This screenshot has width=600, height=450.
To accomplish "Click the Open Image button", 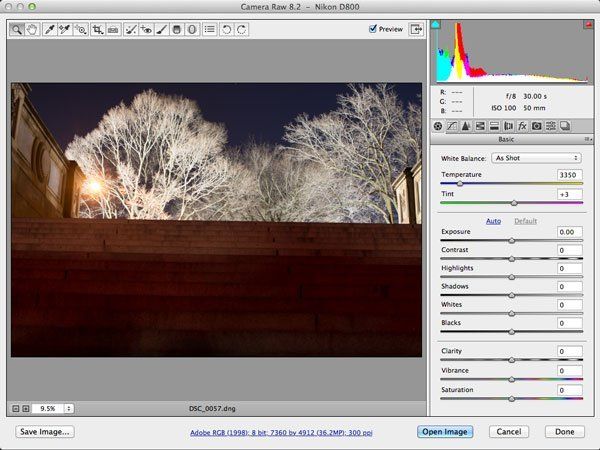I will tap(445, 432).
